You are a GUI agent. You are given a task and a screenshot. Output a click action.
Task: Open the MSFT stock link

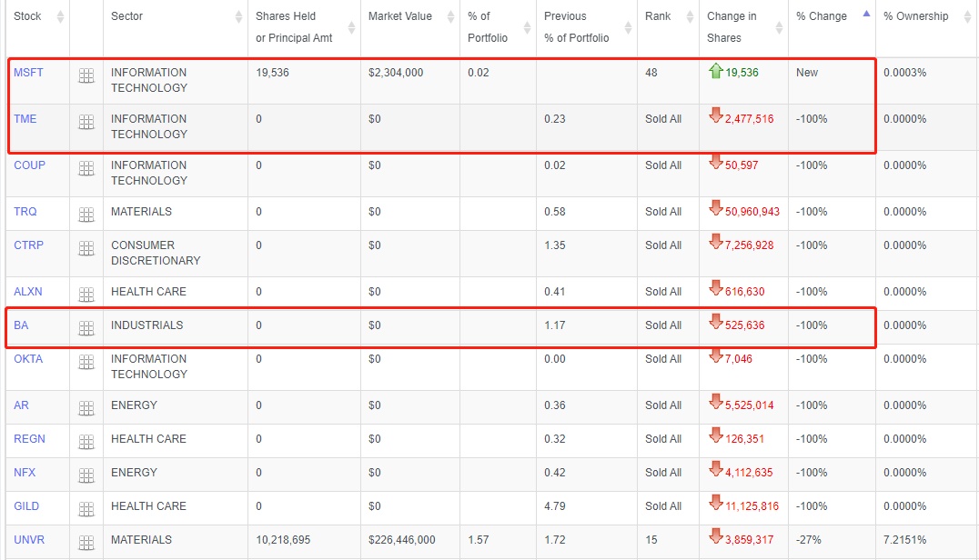click(x=28, y=73)
